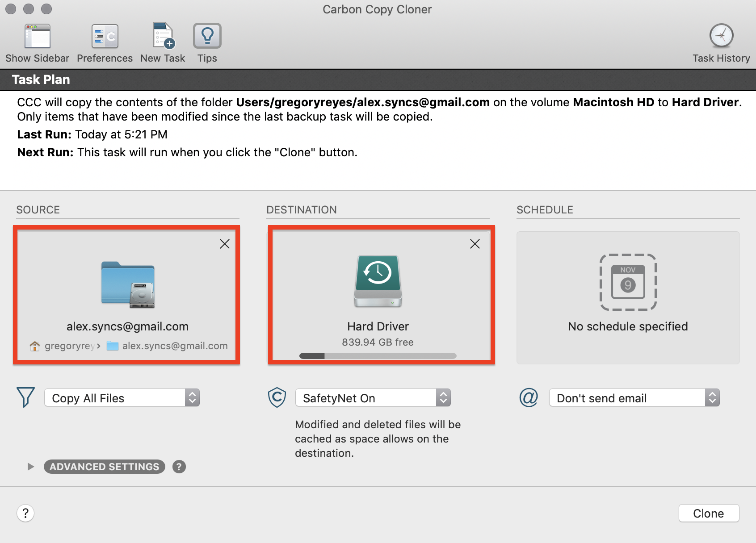Click the source name alex.syncs@gmail.com label
The image size is (756, 543).
[x=128, y=326]
